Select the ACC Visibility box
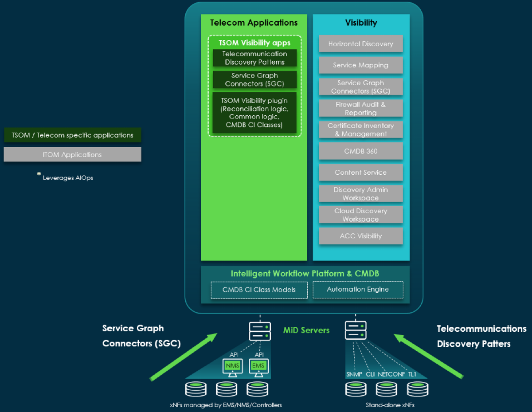 coord(361,236)
